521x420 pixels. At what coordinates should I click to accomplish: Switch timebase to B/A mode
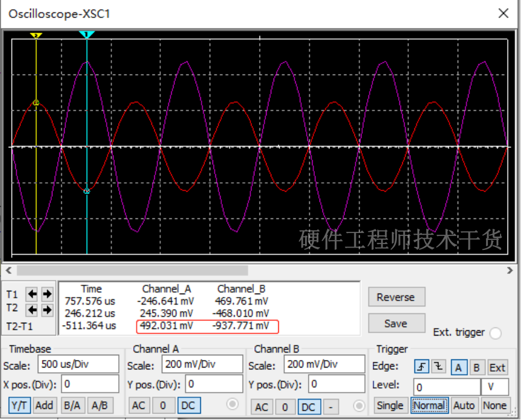point(72,405)
